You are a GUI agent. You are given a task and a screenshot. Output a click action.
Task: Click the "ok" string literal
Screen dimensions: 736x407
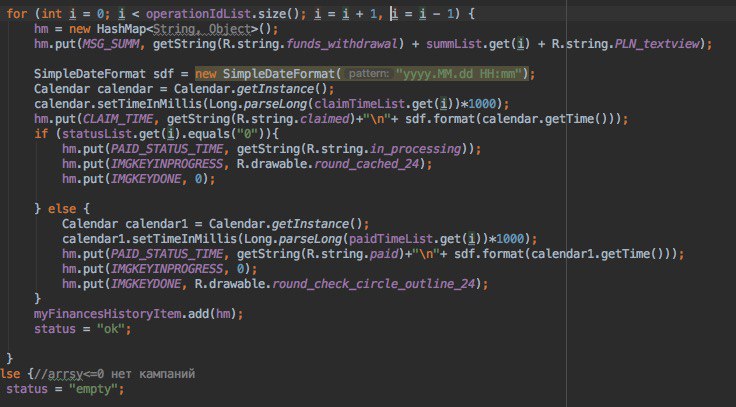[111, 329]
